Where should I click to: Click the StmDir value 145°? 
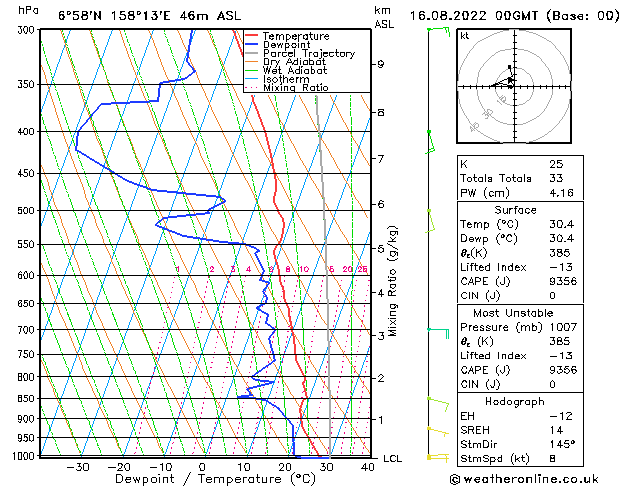click(x=562, y=445)
